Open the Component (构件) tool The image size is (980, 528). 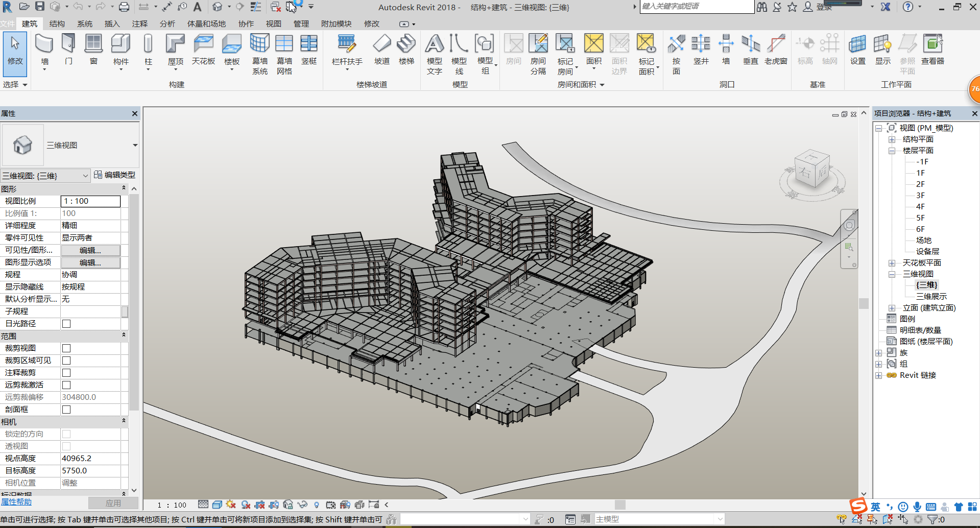[121, 50]
